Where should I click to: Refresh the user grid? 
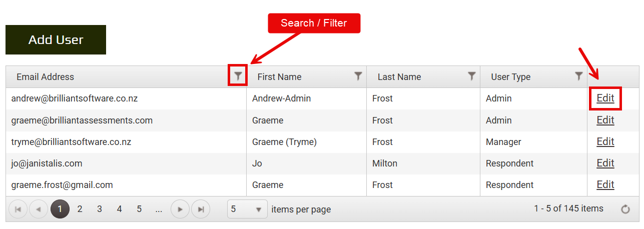[625, 209]
